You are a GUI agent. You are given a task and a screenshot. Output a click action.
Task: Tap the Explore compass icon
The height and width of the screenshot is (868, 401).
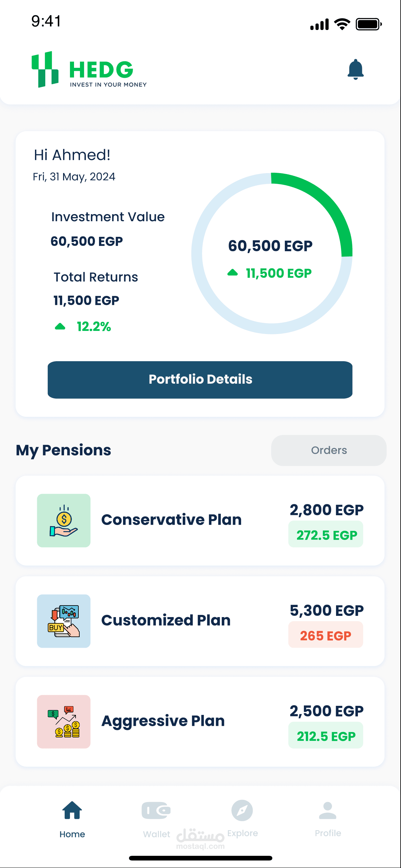point(242,811)
